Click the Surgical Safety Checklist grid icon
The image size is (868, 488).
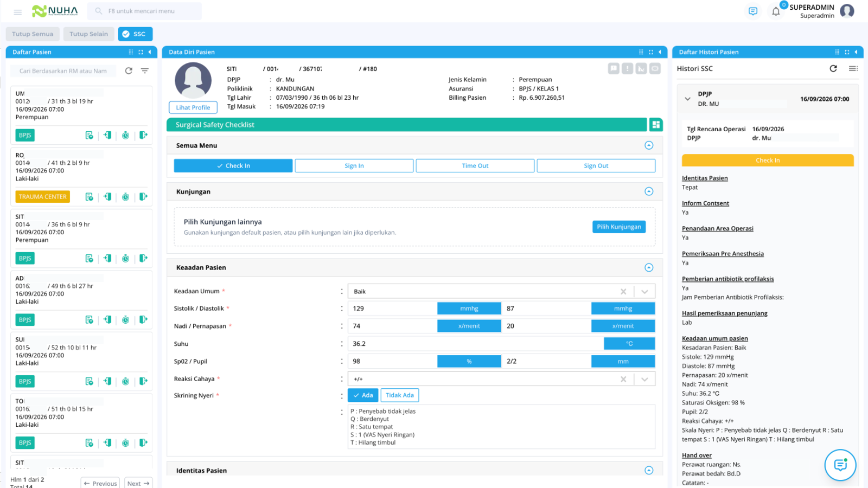656,125
